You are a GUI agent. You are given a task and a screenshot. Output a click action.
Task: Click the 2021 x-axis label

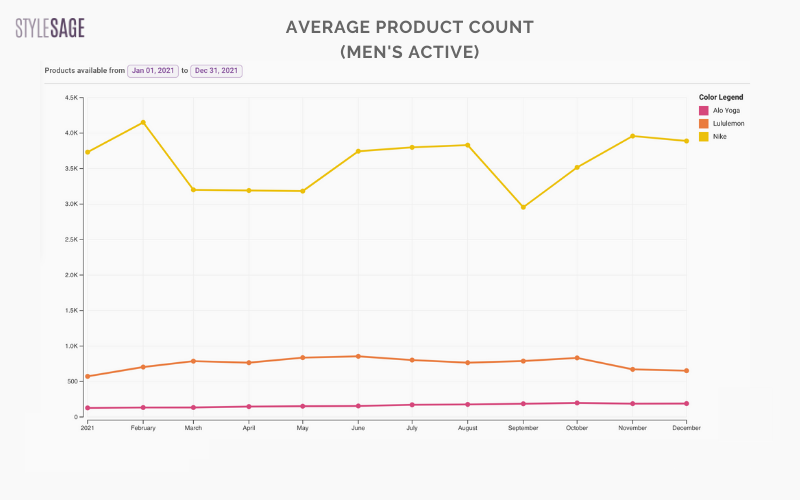87,428
